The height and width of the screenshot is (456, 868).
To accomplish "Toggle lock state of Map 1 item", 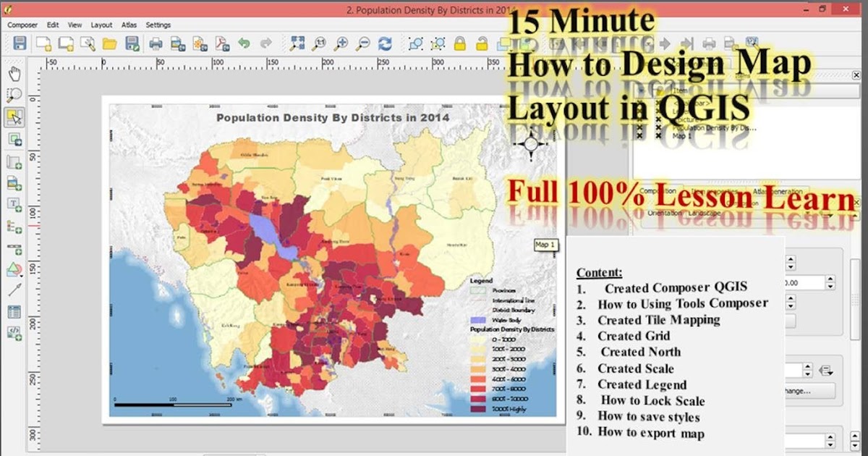I will coord(658,135).
